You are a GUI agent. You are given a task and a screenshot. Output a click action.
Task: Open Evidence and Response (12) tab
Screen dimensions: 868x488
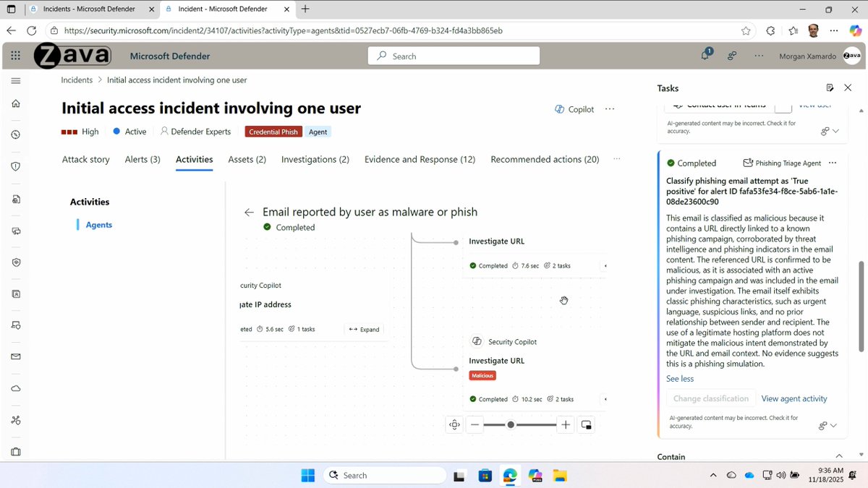(420, 159)
